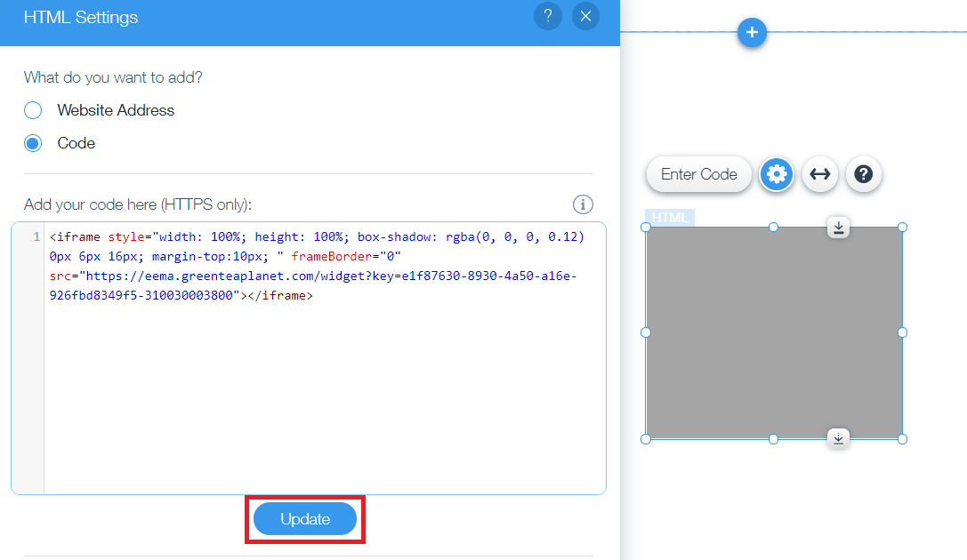Click the top-center resize handle of the HTML element
The image size is (967, 560).
point(773,228)
